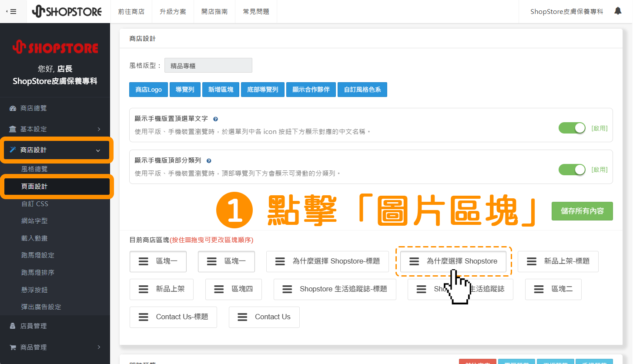The image size is (633, 364).
Task: Grab the drag handle of 區塊二
Action: (539, 289)
